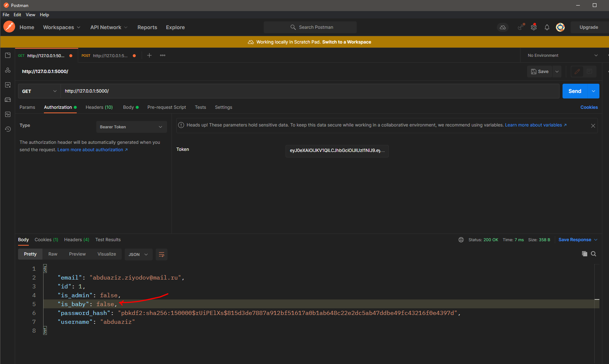
Task: Open the No Environment selector
Action: coord(563,55)
